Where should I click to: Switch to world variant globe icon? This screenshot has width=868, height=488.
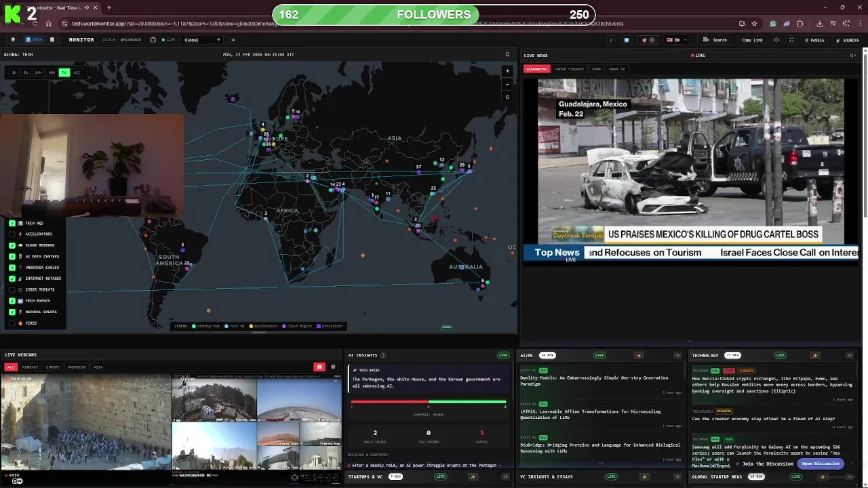point(13,40)
